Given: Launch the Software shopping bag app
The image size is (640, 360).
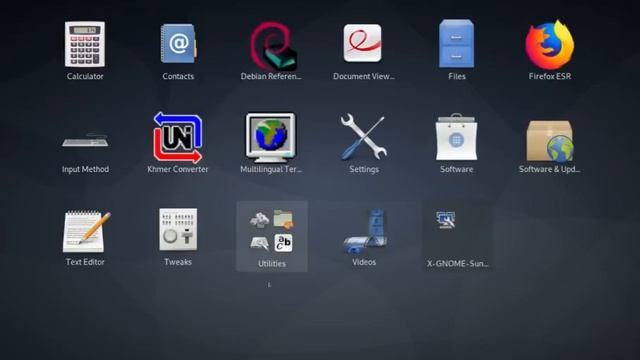Looking at the screenshot, I should [x=456, y=137].
